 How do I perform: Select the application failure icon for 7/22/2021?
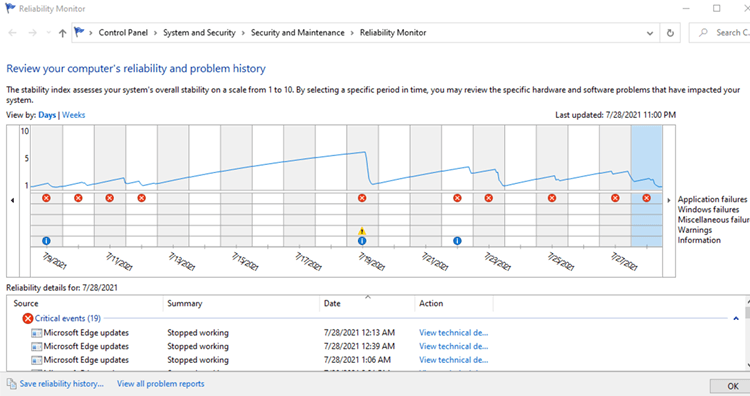[457, 198]
